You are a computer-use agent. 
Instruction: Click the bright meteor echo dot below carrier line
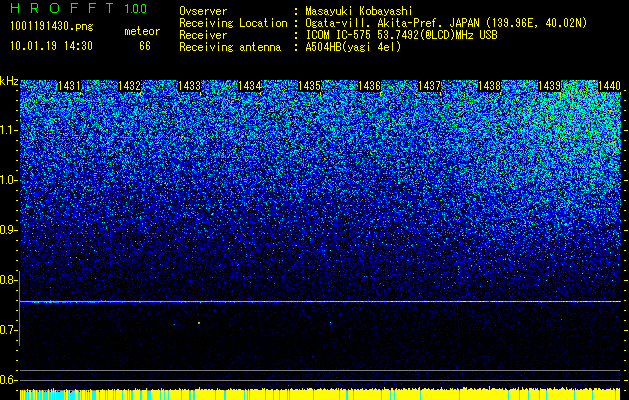tap(199, 322)
